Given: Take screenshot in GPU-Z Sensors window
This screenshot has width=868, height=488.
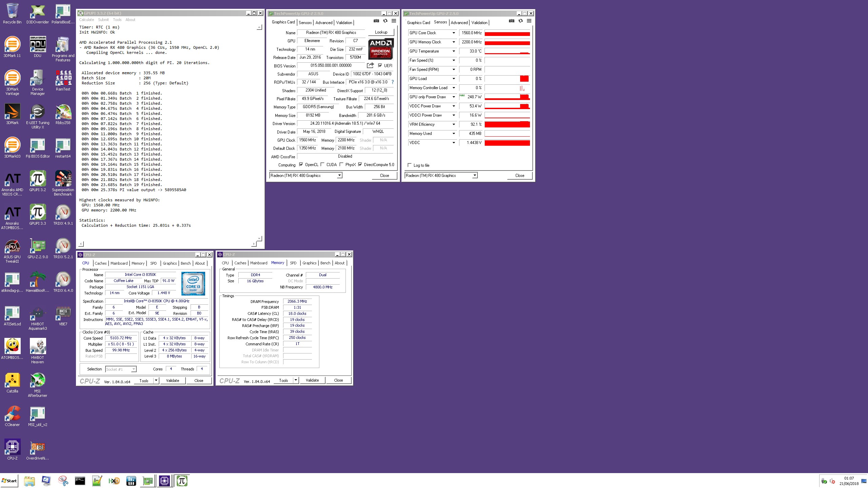Looking at the screenshot, I should point(511,21).
